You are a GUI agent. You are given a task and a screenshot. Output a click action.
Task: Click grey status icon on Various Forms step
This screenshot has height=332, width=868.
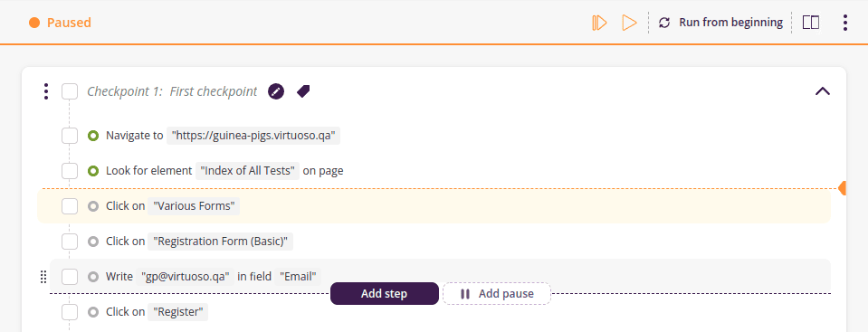pyautogui.click(x=93, y=206)
